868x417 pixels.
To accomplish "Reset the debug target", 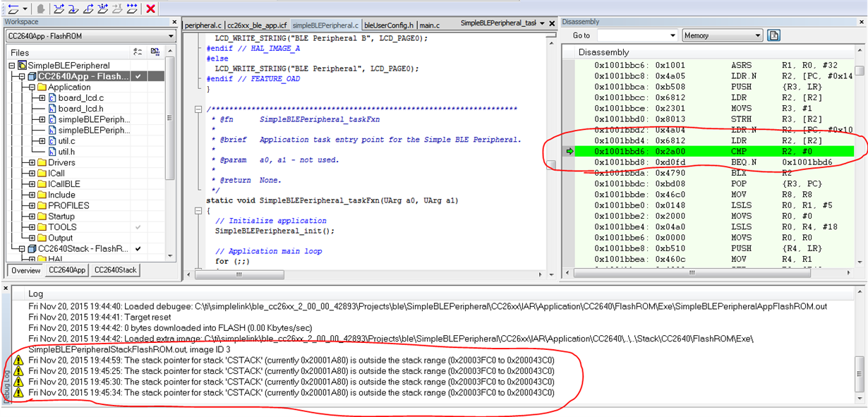I will [x=13, y=9].
